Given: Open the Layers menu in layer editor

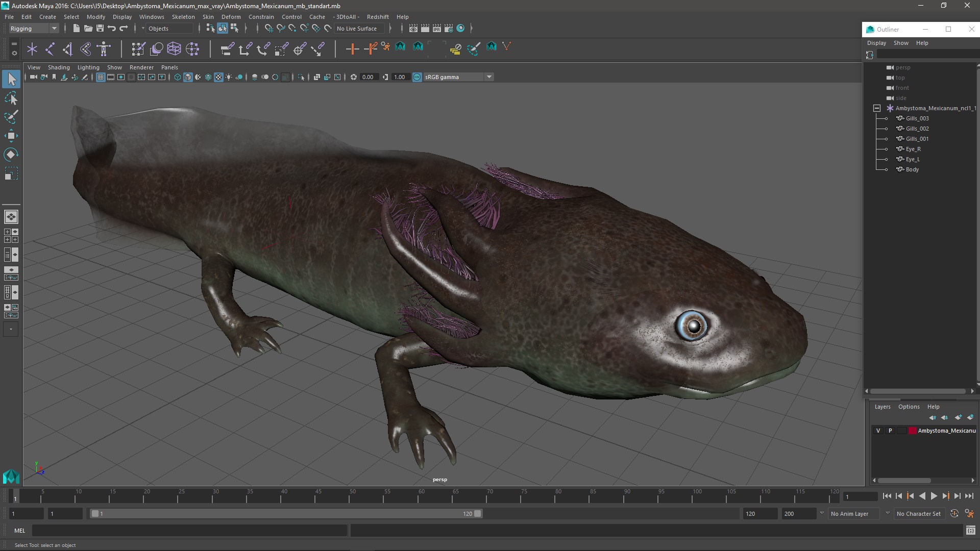Looking at the screenshot, I should [882, 407].
